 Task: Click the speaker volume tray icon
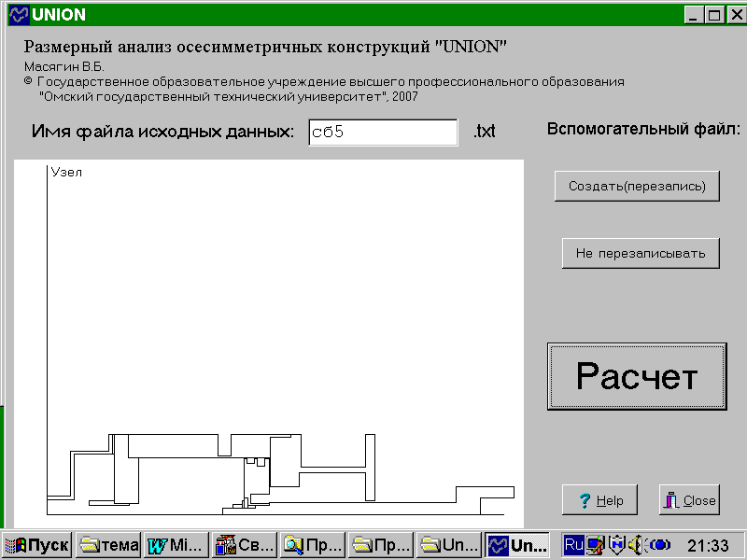click(x=636, y=544)
